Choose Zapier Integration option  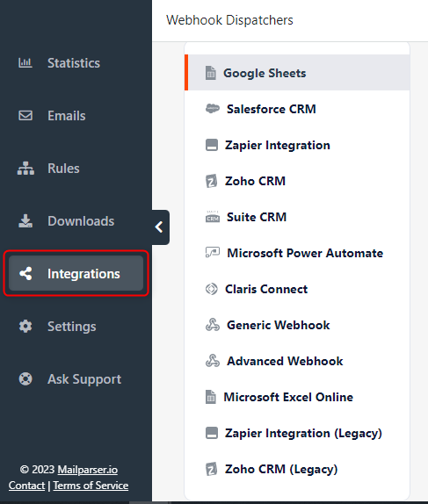point(297,145)
